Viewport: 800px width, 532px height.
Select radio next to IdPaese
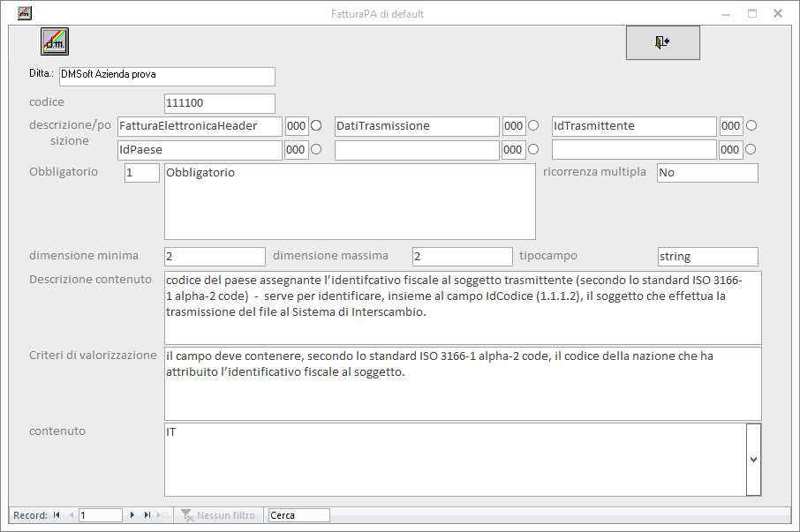click(x=316, y=149)
